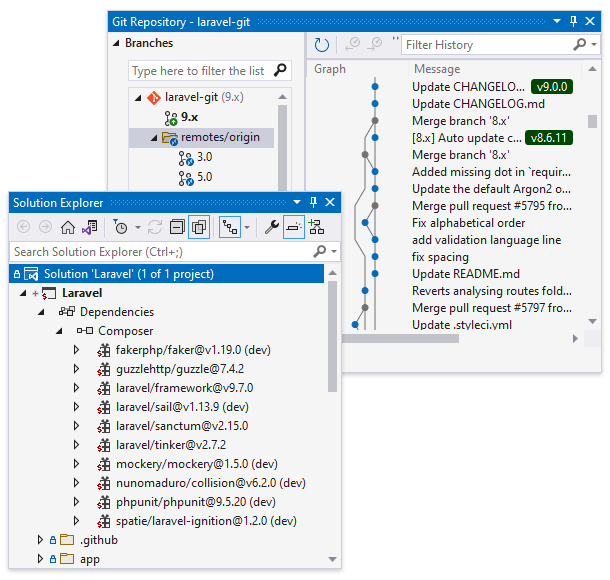The height and width of the screenshot is (580, 610).
Task: Click the horizontal scrollbar right arrow in history
Action: tap(575, 338)
